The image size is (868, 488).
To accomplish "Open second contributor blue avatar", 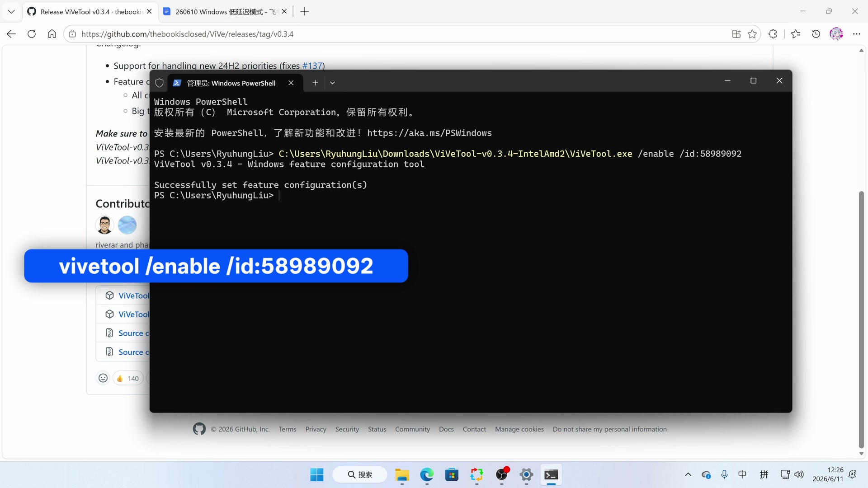I will (x=127, y=225).
